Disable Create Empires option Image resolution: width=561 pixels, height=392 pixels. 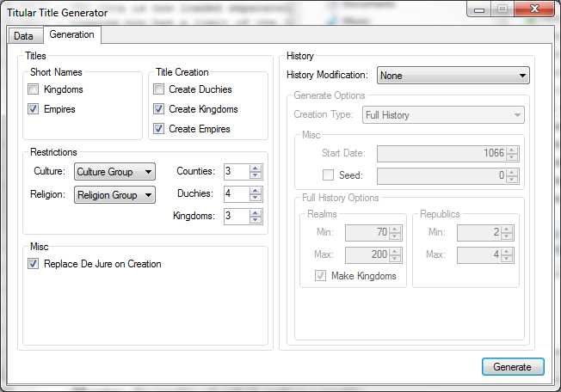tap(158, 129)
